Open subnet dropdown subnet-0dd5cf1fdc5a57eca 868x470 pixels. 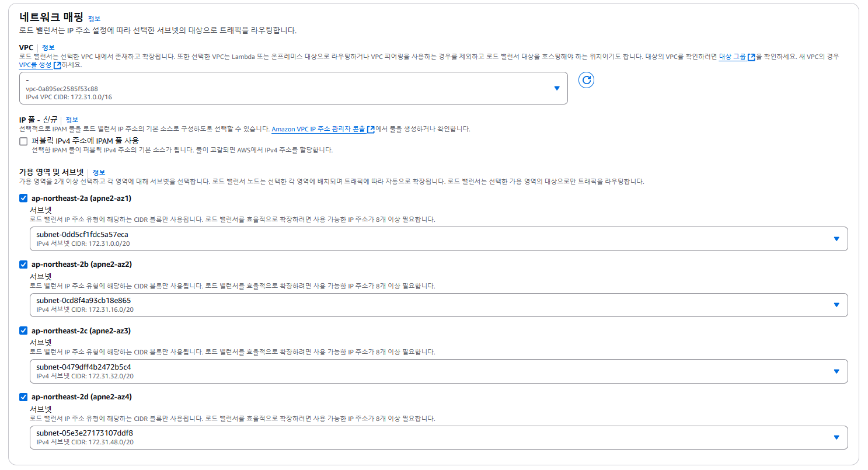click(x=438, y=239)
